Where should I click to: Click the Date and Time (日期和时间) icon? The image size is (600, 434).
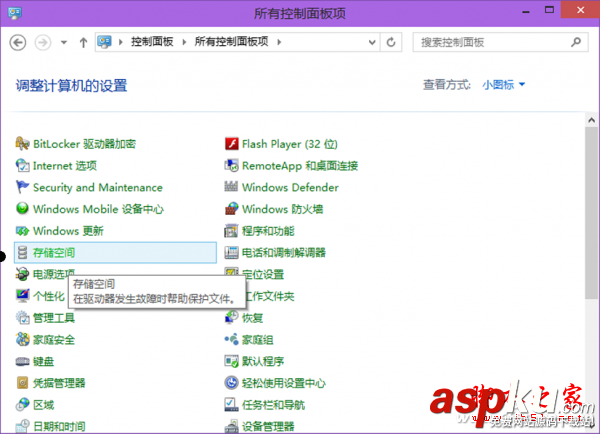23,426
